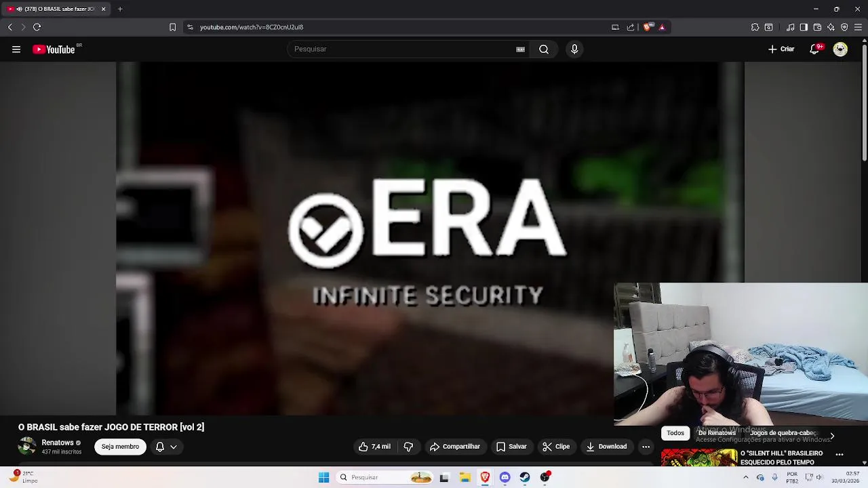This screenshot has width=868, height=488.
Task: Open YouTube notifications bell
Action: point(814,49)
